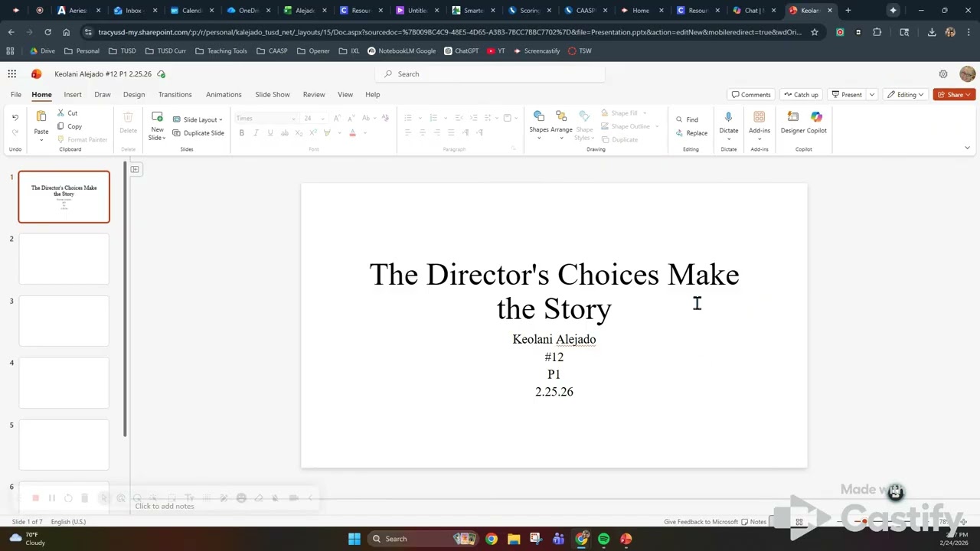Open the font color dropdown arrow
The height and width of the screenshot is (551, 980).
pyautogui.click(x=364, y=133)
